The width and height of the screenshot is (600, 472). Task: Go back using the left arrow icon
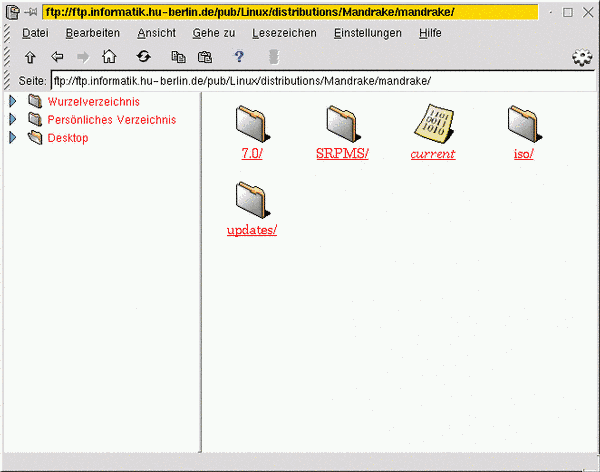[57, 58]
